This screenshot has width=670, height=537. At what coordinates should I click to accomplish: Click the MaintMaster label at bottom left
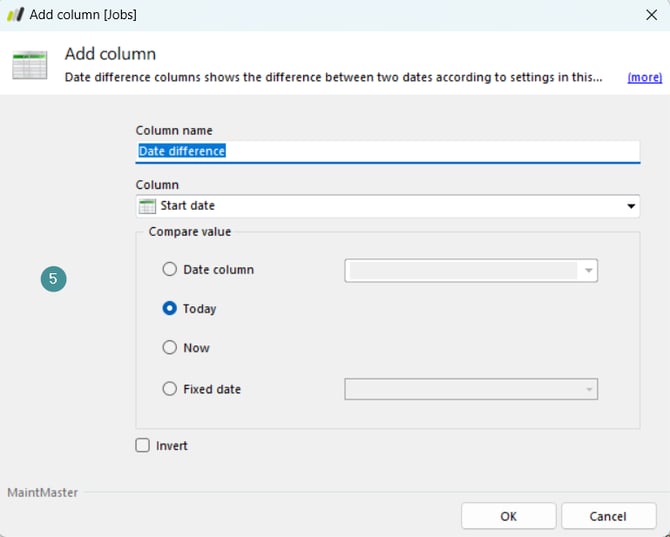pyautogui.click(x=43, y=492)
